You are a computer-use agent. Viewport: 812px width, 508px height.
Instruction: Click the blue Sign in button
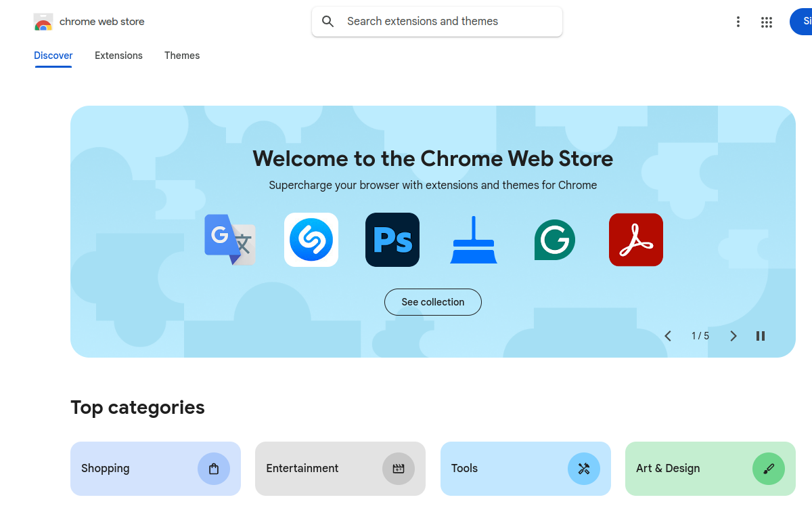coord(801,22)
